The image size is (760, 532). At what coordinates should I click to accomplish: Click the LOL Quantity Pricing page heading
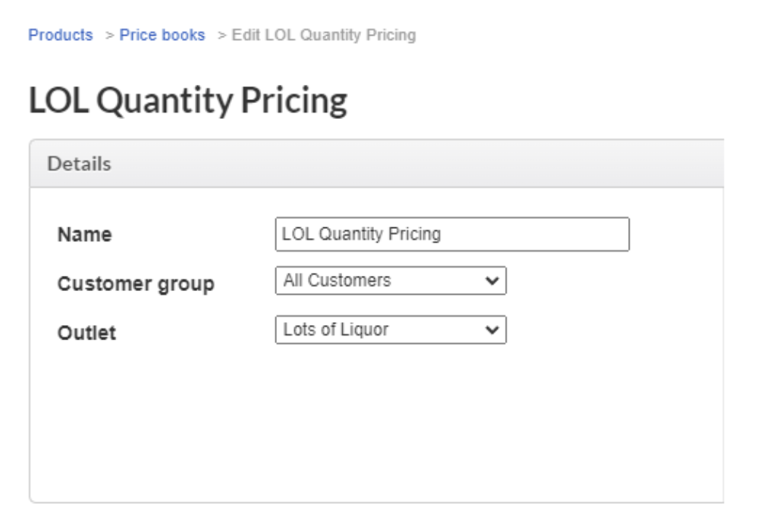pyautogui.click(x=187, y=101)
